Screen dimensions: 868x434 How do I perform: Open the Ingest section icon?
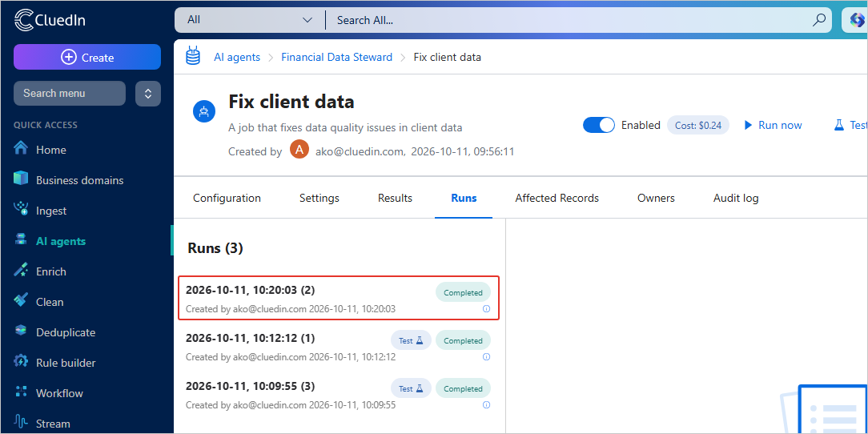click(x=21, y=209)
